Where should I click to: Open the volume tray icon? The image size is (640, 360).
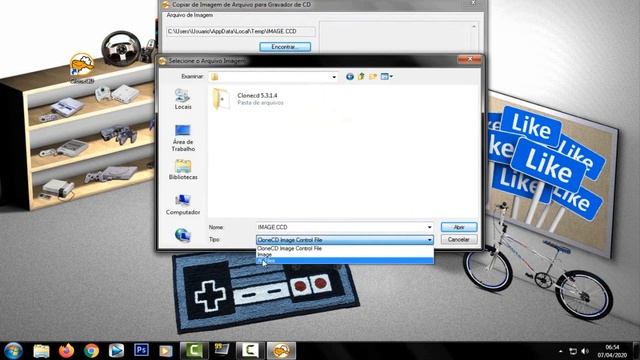(x=585, y=351)
